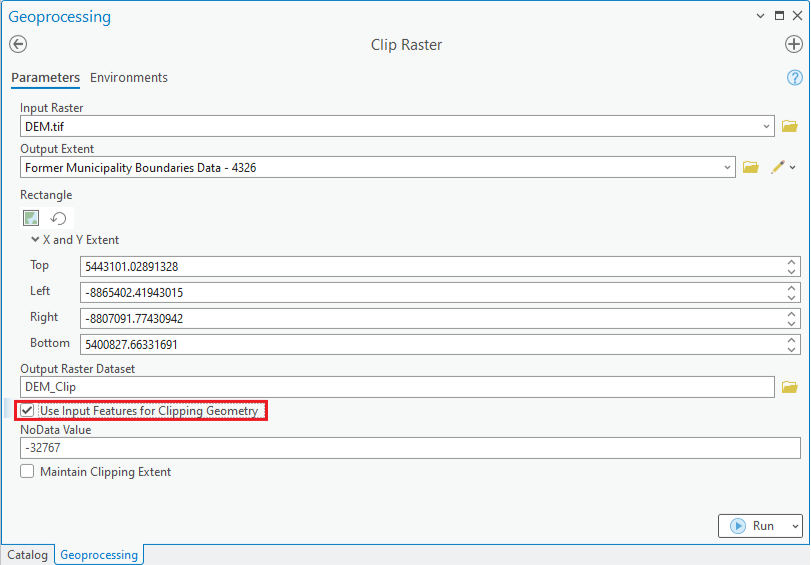Click the Output Raster Dataset field
This screenshot has width=811, height=565.
pyautogui.click(x=397, y=387)
